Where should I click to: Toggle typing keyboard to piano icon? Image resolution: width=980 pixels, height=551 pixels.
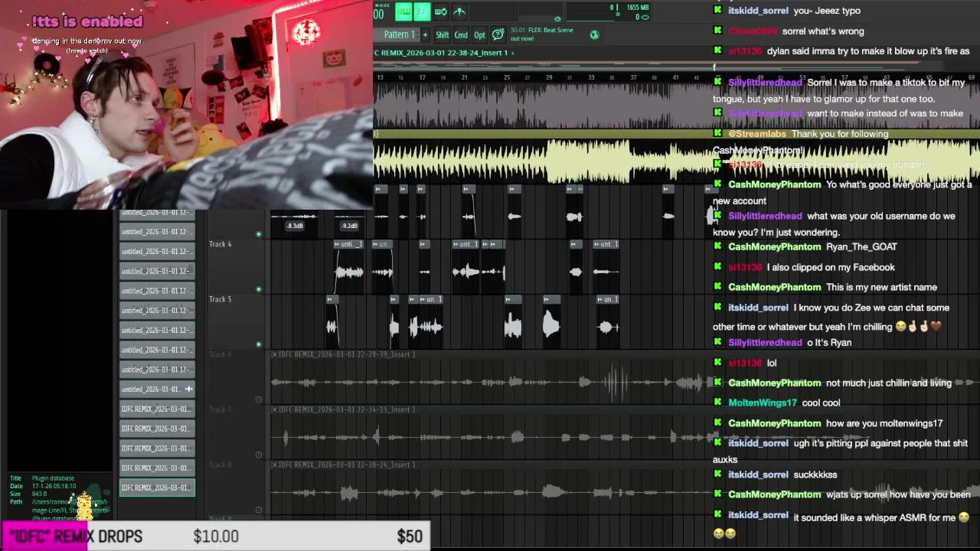click(403, 11)
